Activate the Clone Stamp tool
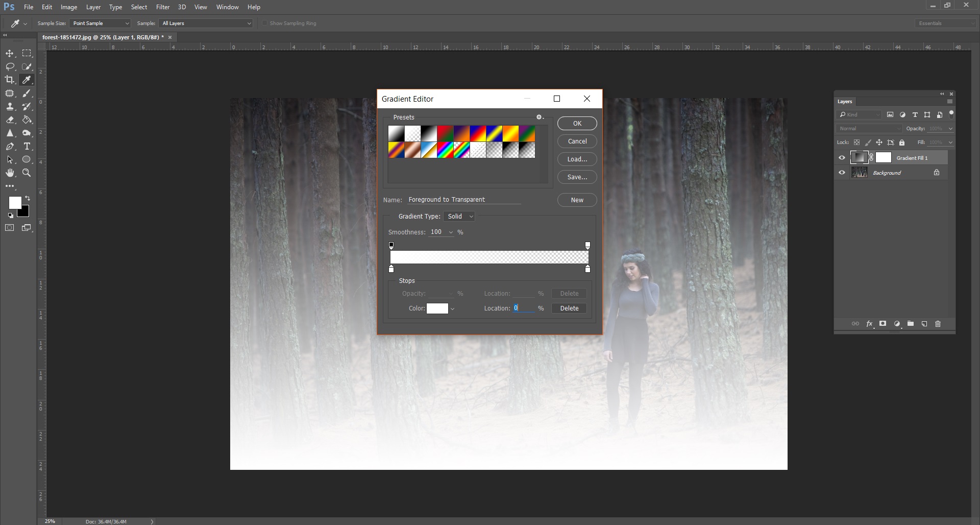This screenshot has width=980, height=525. coord(10,106)
